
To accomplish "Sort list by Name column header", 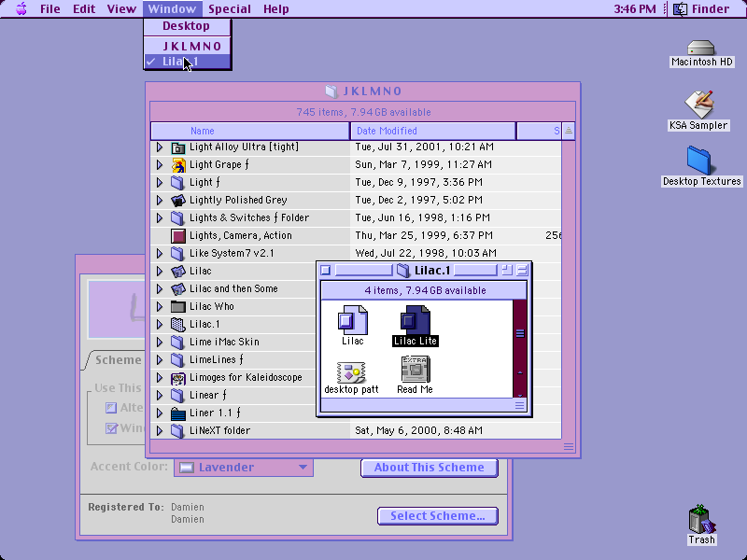I will click(250, 131).
